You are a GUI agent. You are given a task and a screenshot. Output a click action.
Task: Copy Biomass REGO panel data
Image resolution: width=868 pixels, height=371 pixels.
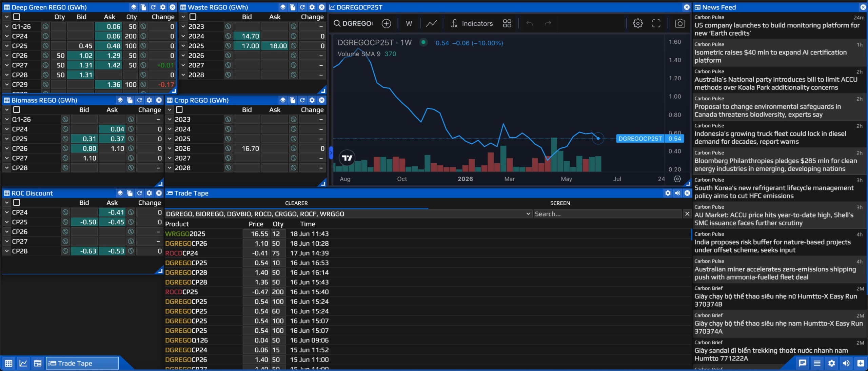click(130, 100)
